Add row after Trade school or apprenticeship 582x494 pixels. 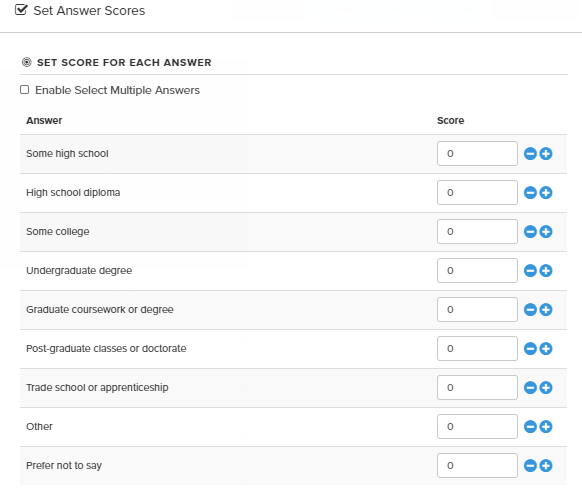click(546, 387)
